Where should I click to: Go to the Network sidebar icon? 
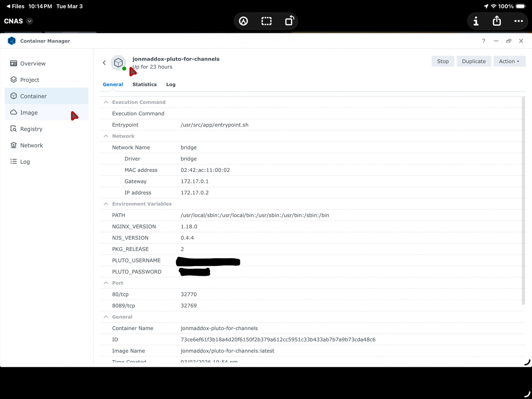click(13, 145)
